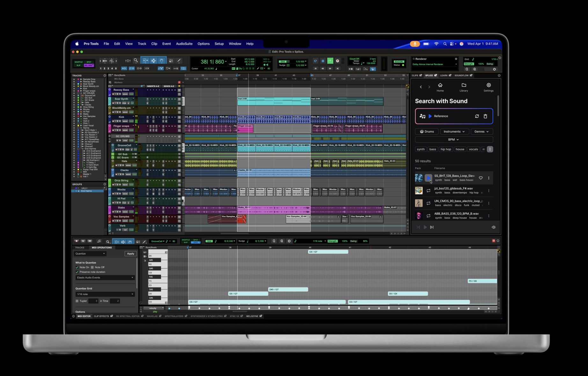Expand the Instruments filter dropdown

pos(454,132)
